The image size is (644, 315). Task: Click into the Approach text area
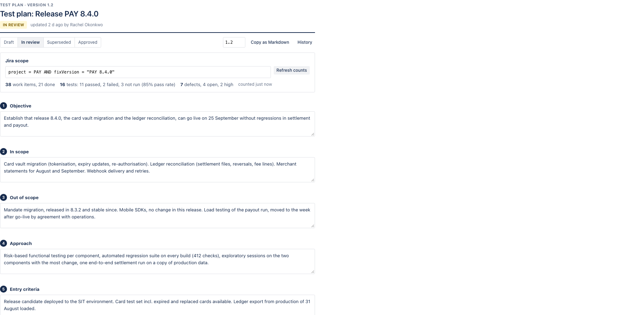pos(157,261)
